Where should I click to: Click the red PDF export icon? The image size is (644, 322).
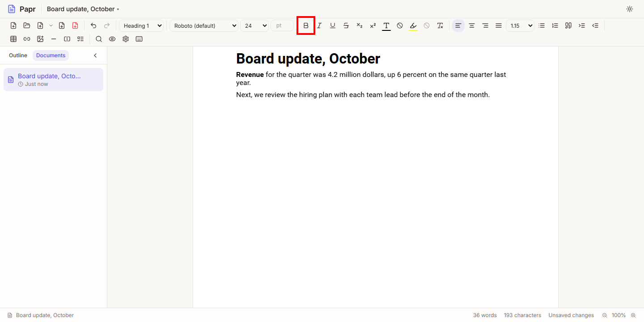click(75, 25)
